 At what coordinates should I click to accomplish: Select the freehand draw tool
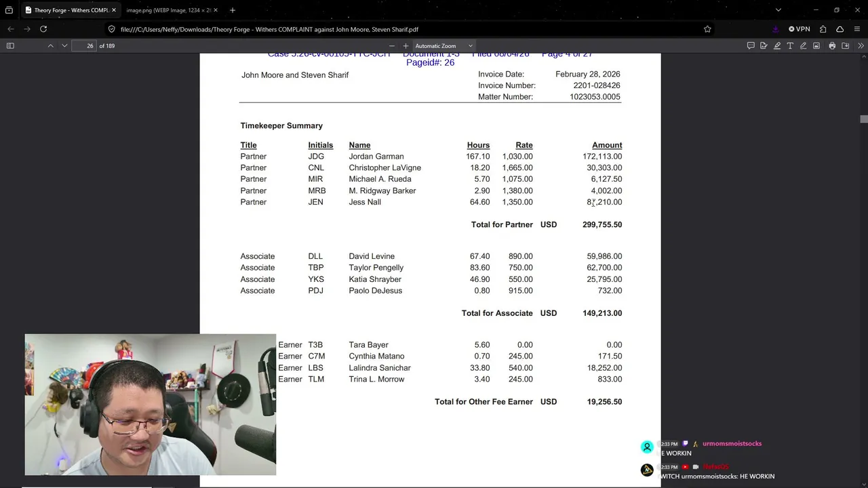click(803, 45)
